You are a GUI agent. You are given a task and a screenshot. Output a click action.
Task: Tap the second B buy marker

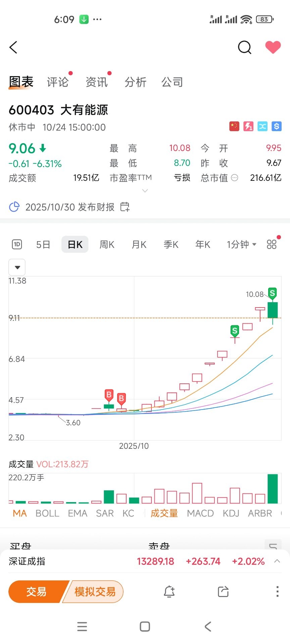coord(121,399)
